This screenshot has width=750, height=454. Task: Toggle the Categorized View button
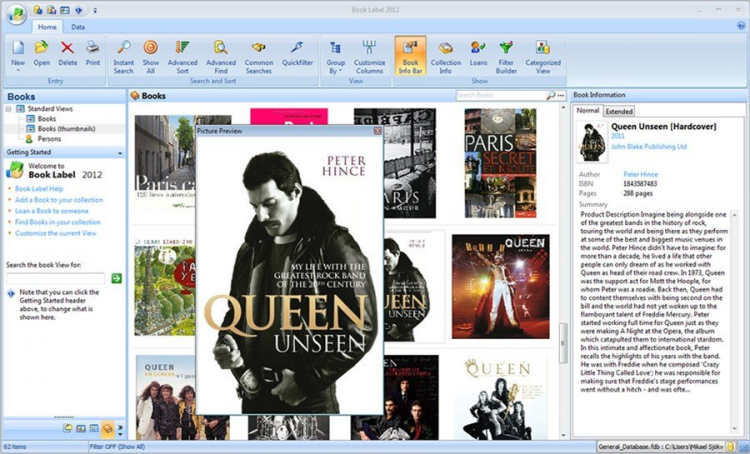pos(542,49)
